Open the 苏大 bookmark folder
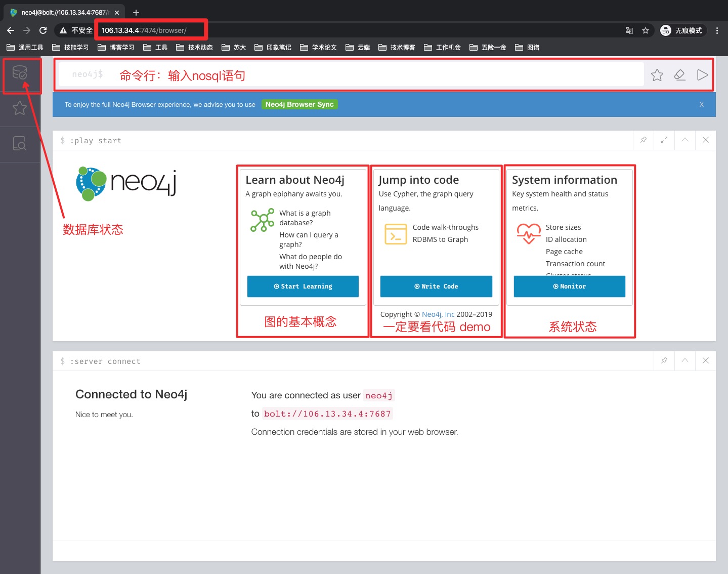 (234, 48)
